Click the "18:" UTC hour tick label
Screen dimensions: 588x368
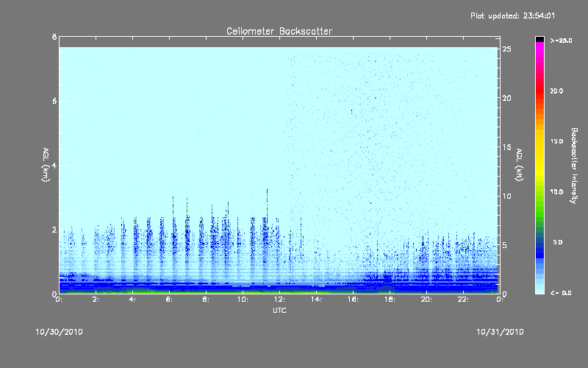click(390, 300)
